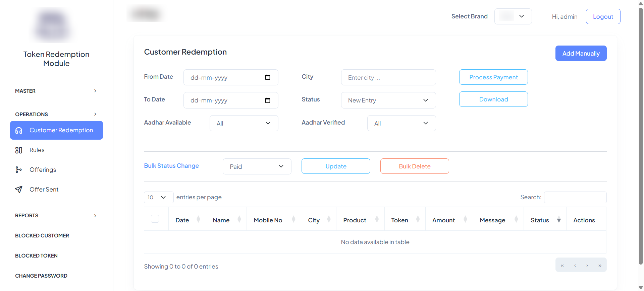Go to previous page pagination arrow
Image resolution: width=644 pixels, height=291 pixels.
click(575, 265)
